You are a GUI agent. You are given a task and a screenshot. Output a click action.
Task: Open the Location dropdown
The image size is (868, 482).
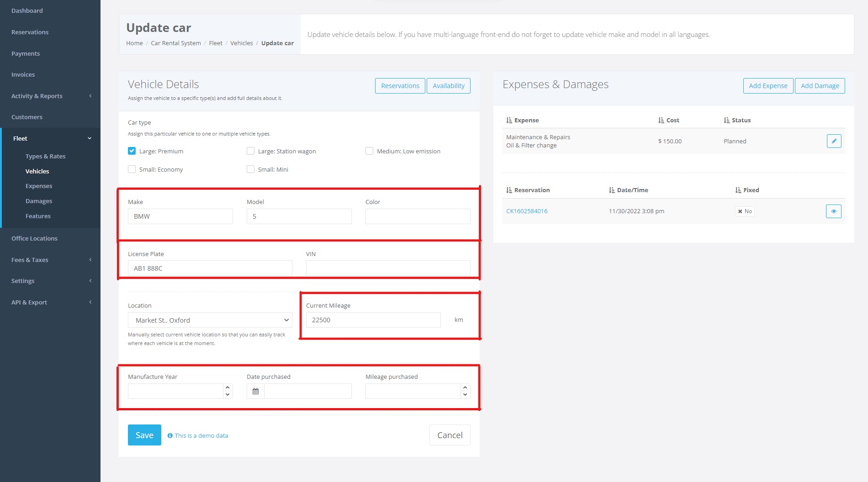[210, 320]
